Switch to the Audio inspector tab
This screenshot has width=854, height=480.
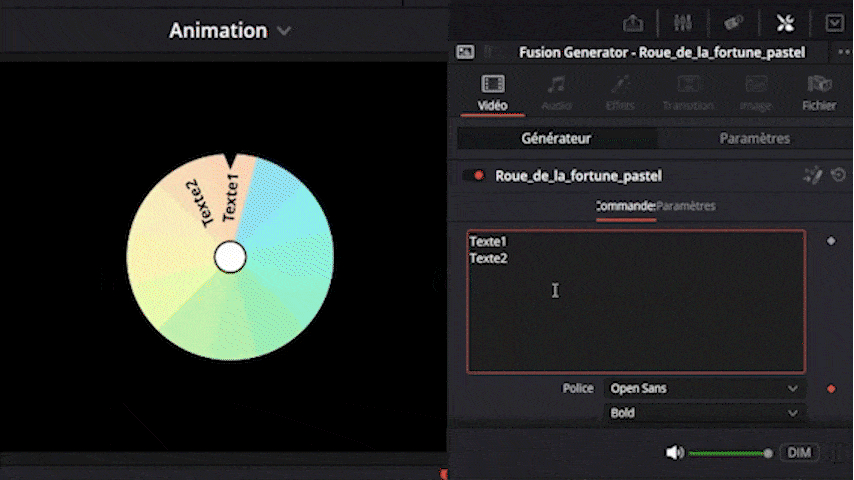pyautogui.click(x=556, y=93)
